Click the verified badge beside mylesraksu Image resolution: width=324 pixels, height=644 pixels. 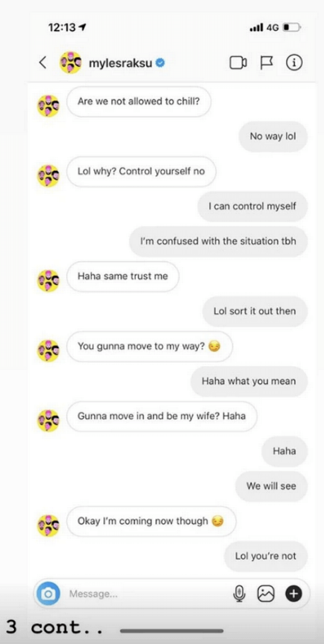click(x=161, y=63)
